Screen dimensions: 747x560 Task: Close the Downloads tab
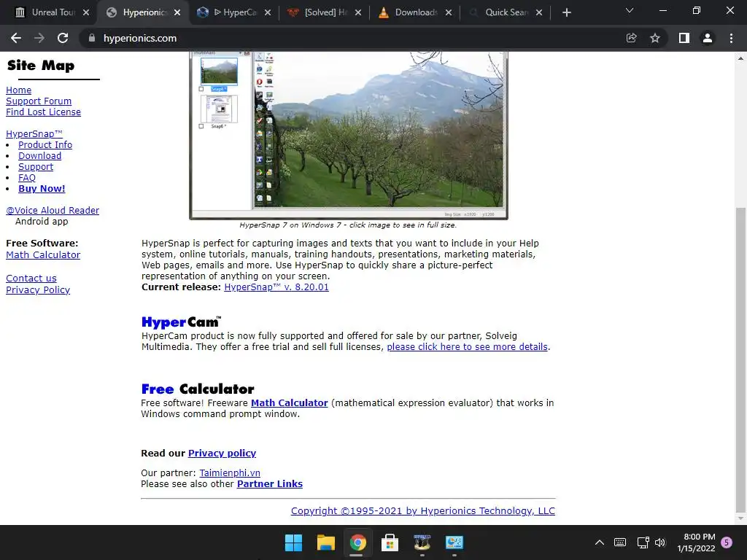click(449, 12)
